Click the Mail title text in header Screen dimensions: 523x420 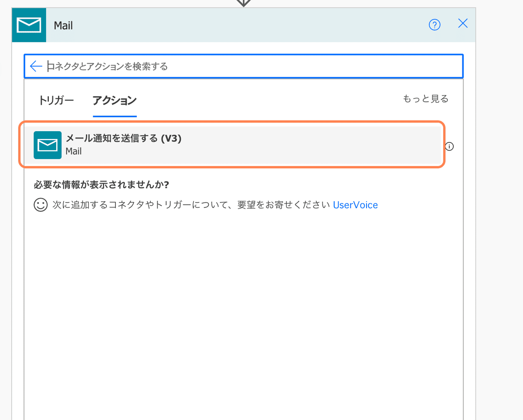coord(63,26)
